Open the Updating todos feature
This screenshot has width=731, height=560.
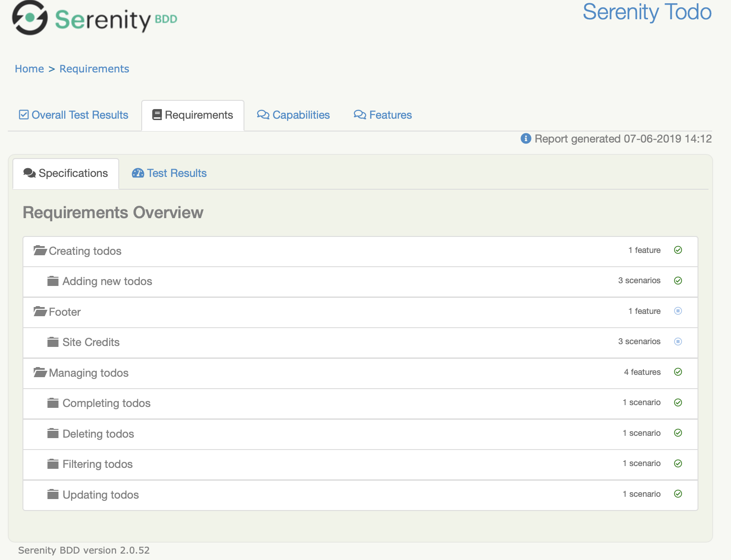click(101, 495)
